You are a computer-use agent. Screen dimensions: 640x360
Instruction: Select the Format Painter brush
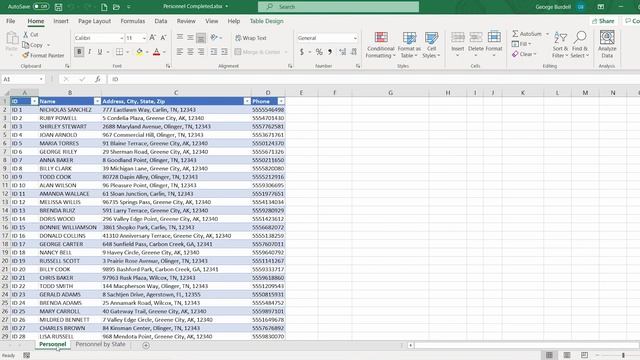pyautogui.click(x=25, y=55)
